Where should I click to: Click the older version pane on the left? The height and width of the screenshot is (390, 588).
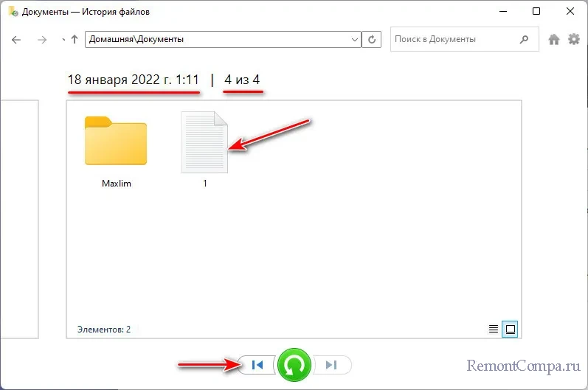click(x=18, y=221)
